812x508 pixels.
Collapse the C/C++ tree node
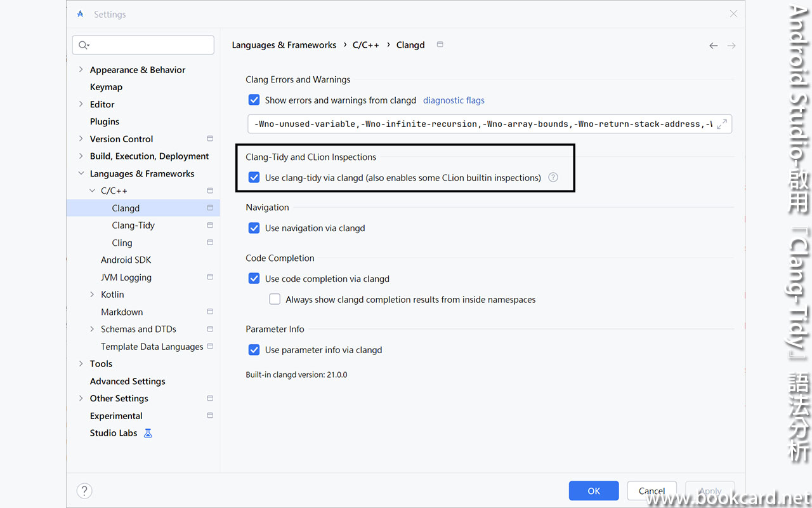[x=92, y=190]
